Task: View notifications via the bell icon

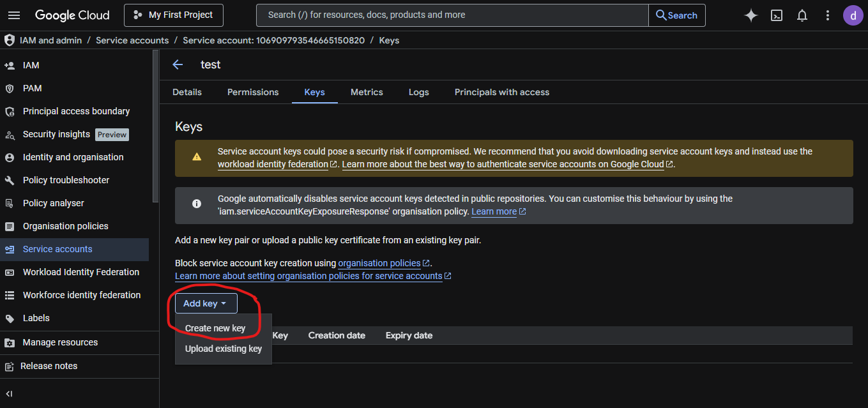Action: pyautogui.click(x=802, y=15)
